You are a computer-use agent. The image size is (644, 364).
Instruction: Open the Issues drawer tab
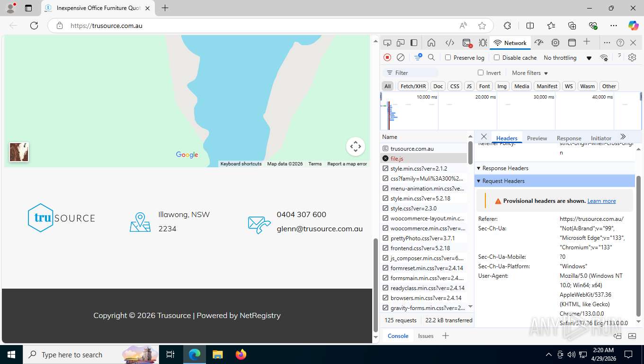(x=426, y=336)
